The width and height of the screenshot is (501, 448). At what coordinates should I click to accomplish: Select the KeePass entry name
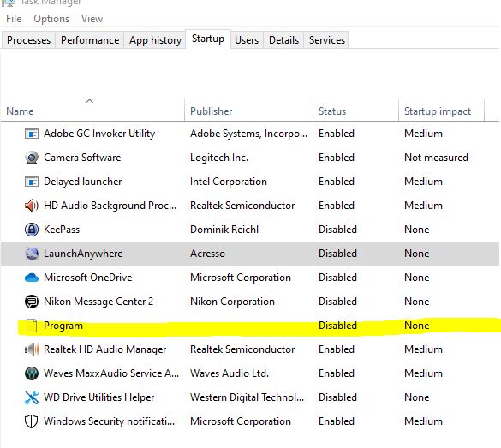pyautogui.click(x=62, y=230)
